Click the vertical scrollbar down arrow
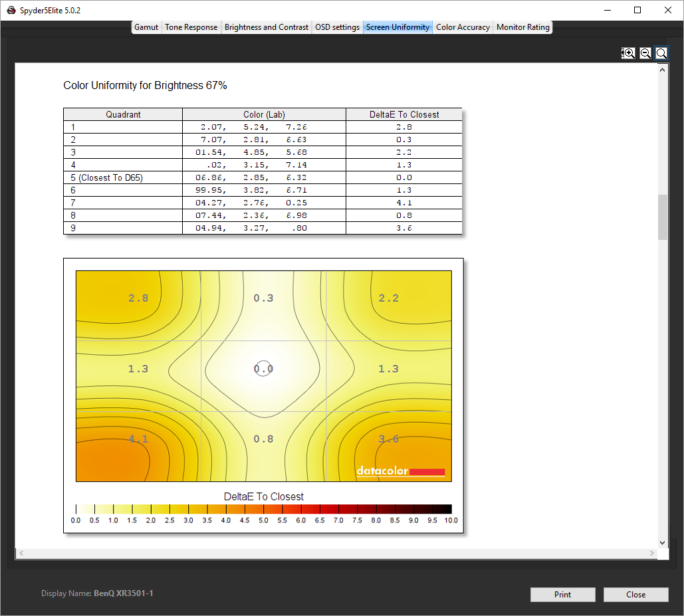This screenshot has width=684, height=616. click(662, 543)
